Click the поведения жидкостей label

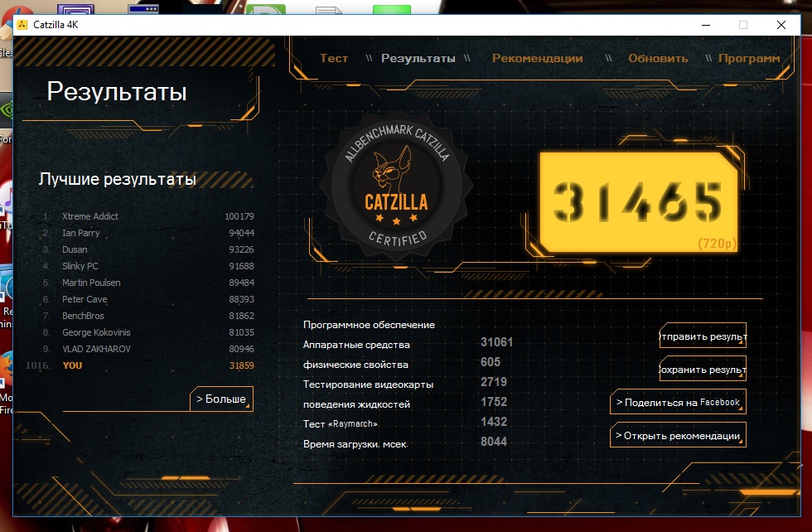356,404
